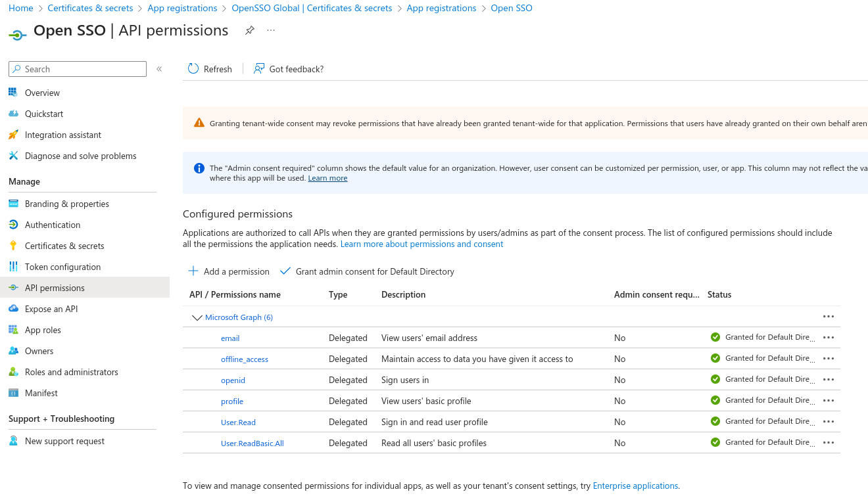
Task: Open the Enterprise applications link
Action: 635,486
